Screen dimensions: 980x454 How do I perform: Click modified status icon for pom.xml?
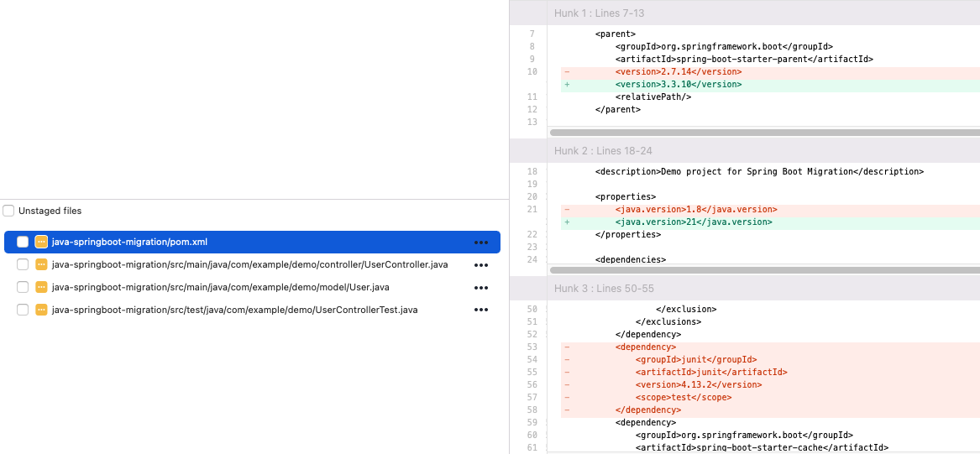(x=41, y=243)
